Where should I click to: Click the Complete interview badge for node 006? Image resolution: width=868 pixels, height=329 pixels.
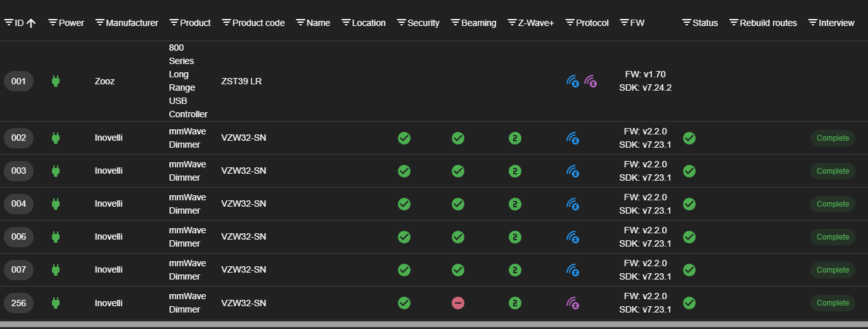point(833,237)
